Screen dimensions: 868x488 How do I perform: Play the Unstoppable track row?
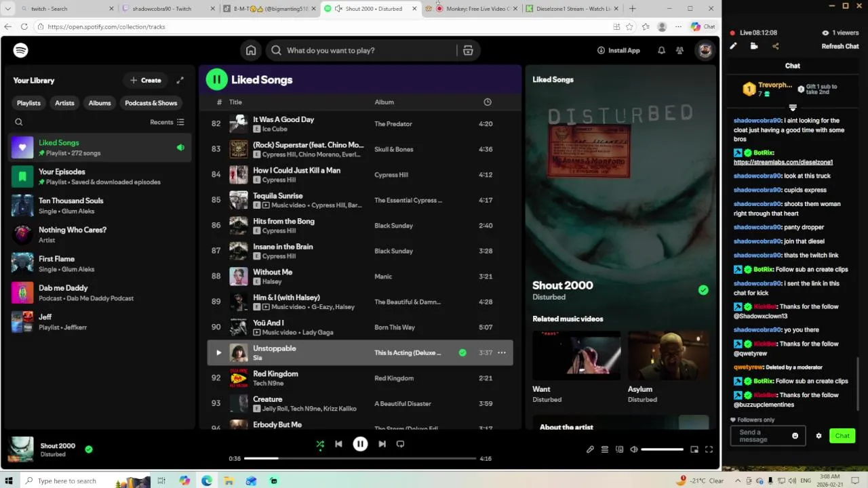218,352
